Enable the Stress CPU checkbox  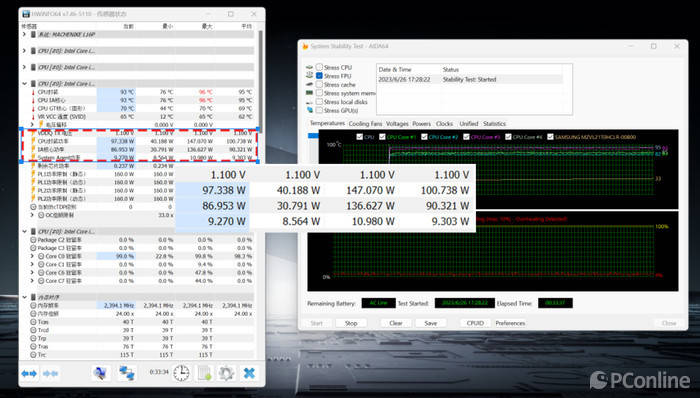tap(319, 67)
